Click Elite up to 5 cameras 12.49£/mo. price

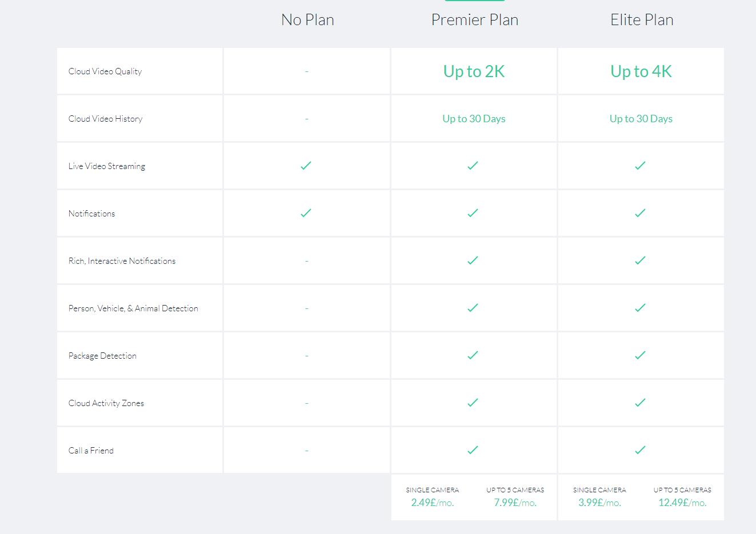[x=682, y=503]
